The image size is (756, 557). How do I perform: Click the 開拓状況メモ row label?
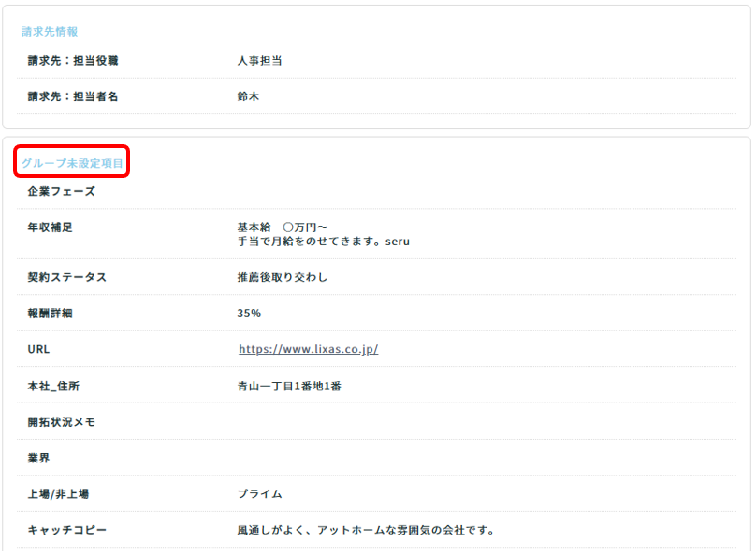[x=61, y=422]
